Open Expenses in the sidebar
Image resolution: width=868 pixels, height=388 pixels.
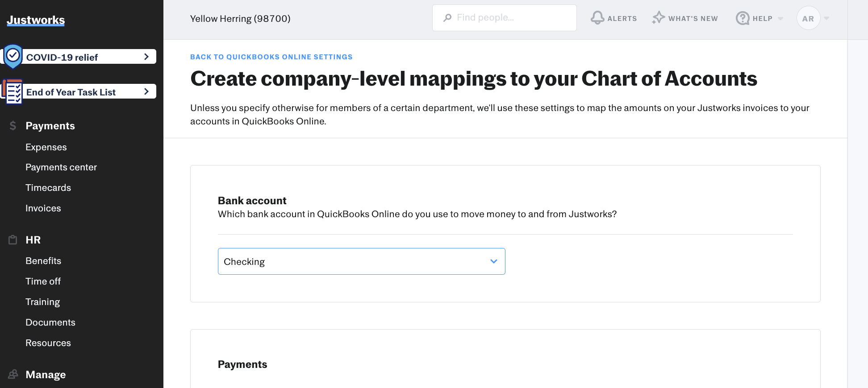click(x=46, y=147)
